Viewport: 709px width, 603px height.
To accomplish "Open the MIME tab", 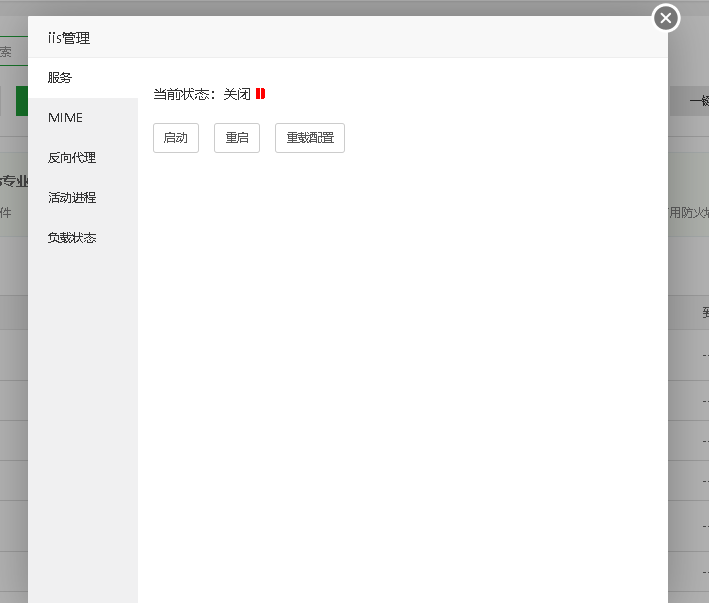I will 83,118.
